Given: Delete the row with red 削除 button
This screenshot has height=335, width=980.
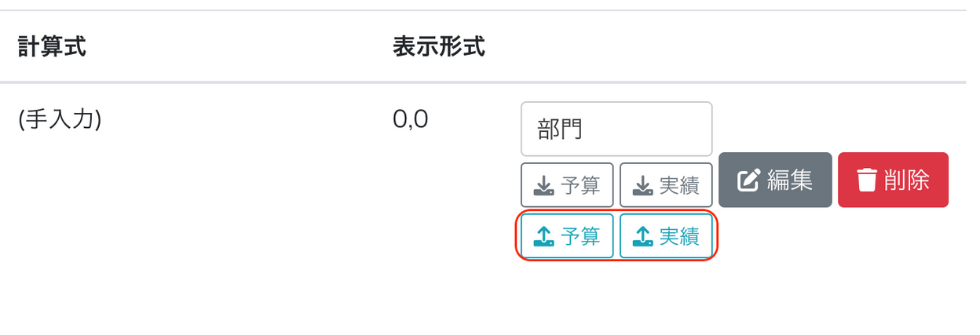Looking at the screenshot, I should click(x=893, y=180).
